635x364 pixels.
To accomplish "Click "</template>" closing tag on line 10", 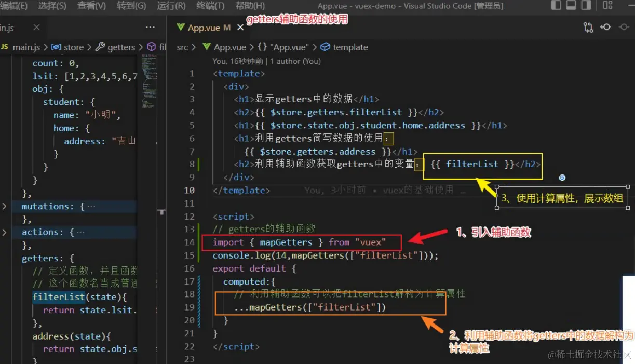I will [241, 191].
